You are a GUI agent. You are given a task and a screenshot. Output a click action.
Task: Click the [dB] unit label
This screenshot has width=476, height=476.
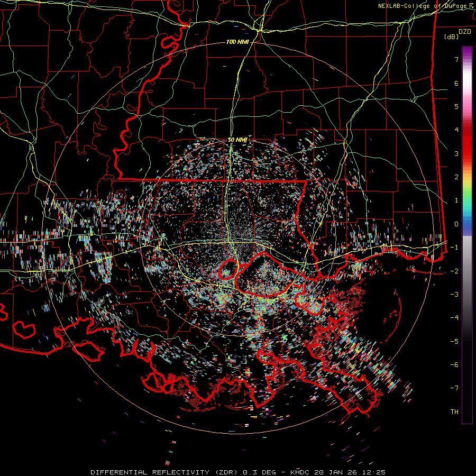click(452, 36)
